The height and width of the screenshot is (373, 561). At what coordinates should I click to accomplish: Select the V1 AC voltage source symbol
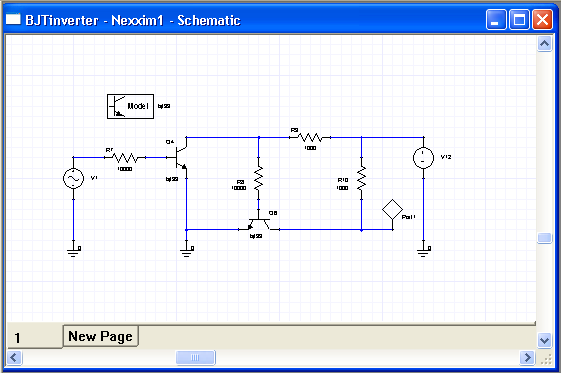pos(73,178)
